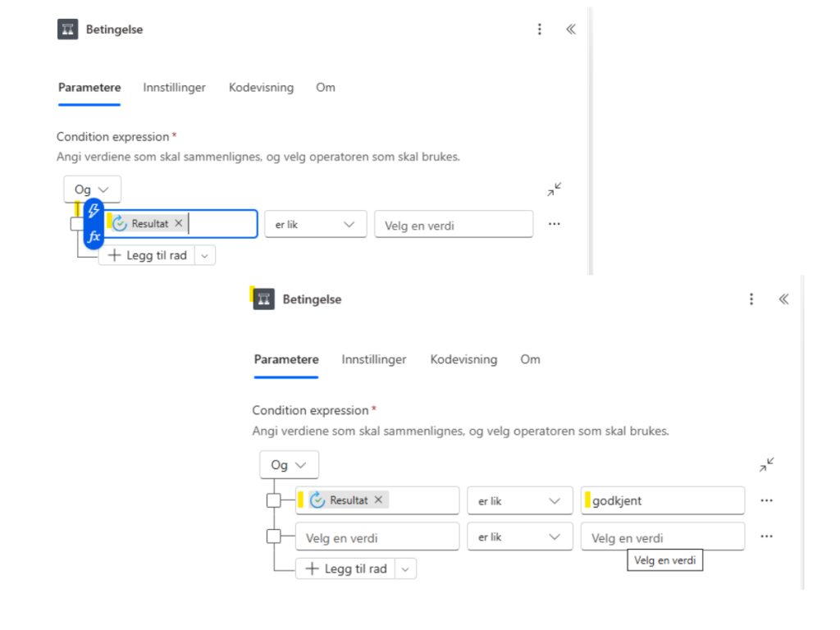Screen dimensions: 840x630
Task: Tick the checkbox for the godkjent row
Action: pos(274,500)
